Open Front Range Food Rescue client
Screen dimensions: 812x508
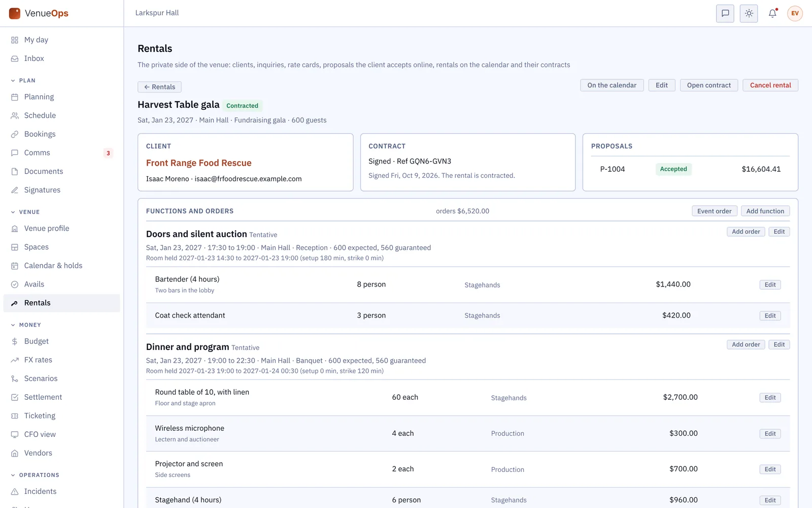[x=199, y=163]
